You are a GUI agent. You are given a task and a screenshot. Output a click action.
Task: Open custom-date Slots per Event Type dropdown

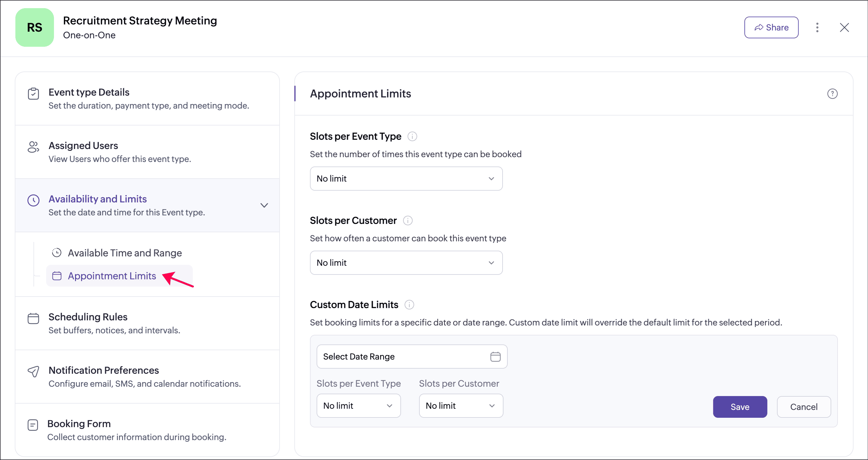tap(358, 406)
